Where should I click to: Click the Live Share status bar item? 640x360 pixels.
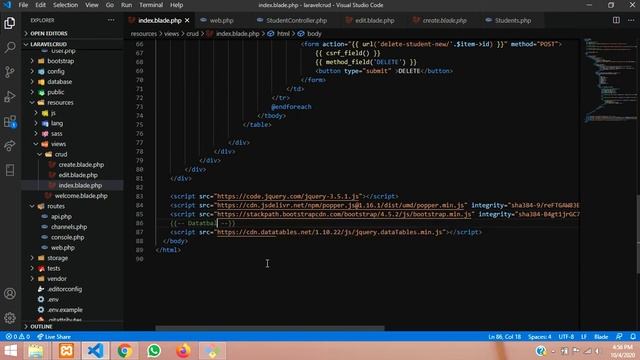pos(54,337)
